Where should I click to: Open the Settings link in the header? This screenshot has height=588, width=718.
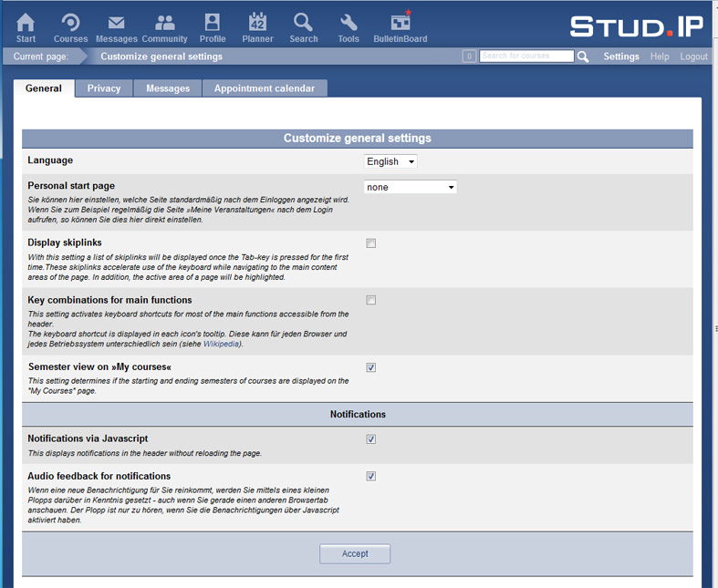coord(621,57)
